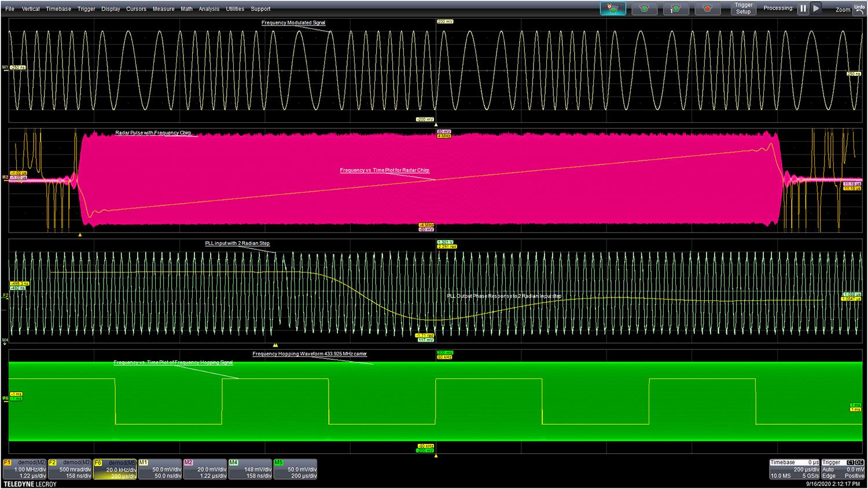868x489 pixels.
Task: Activate the Single trigger mode icon
Action: [x=676, y=8]
